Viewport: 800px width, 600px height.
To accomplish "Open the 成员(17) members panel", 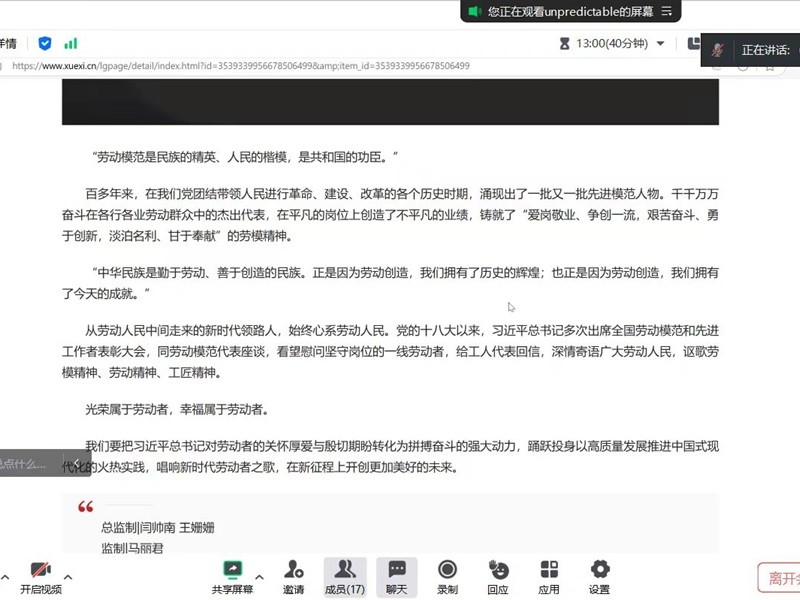I will (344, 575).
